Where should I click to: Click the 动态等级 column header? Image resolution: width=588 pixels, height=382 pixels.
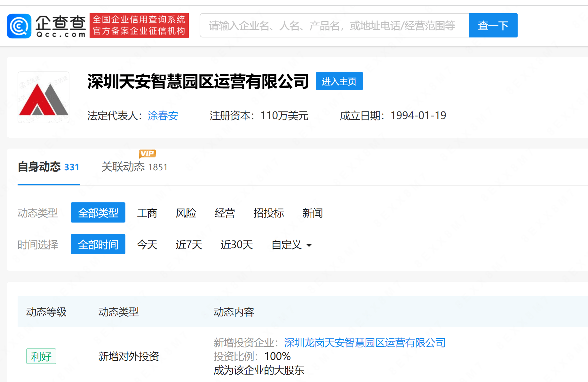46,312
